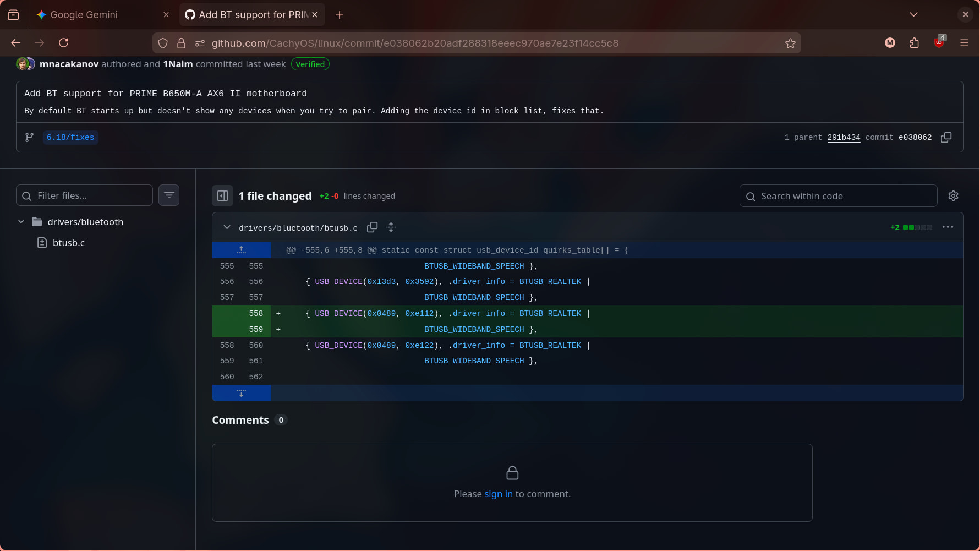Collapse the btusb.c diff section
This screenshot has height=551, width=980.
pos(227,227)
